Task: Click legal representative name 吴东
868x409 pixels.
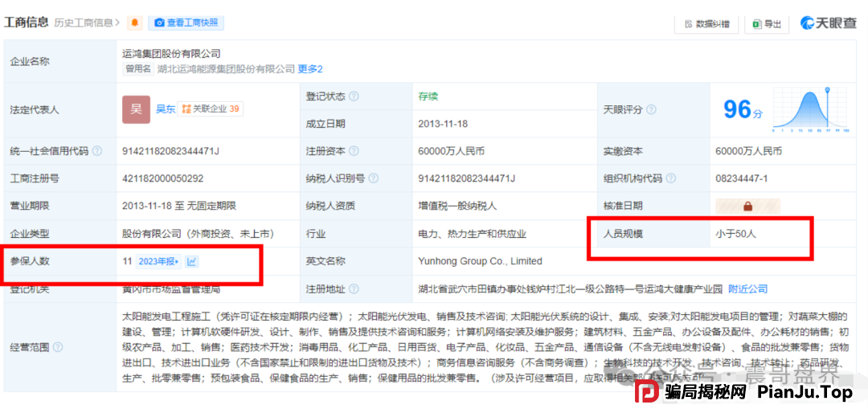Action: pos(166,109)
